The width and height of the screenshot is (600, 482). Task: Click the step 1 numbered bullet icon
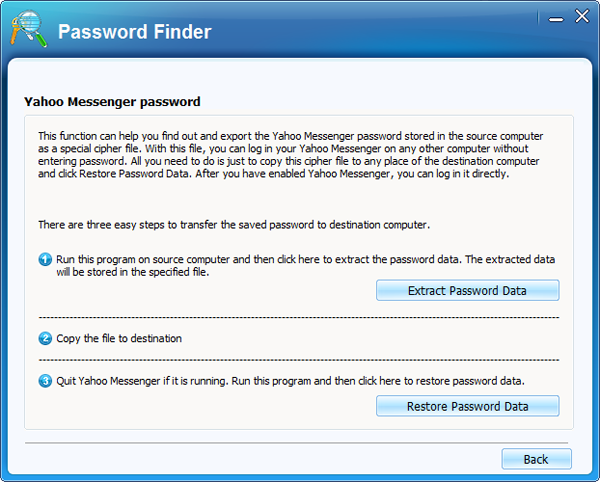click(x=45, y=260)
